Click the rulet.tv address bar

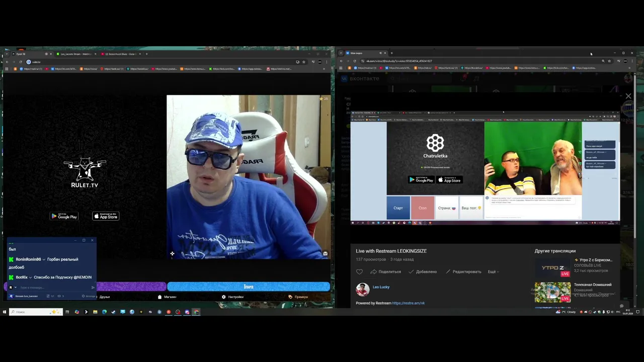161,62
